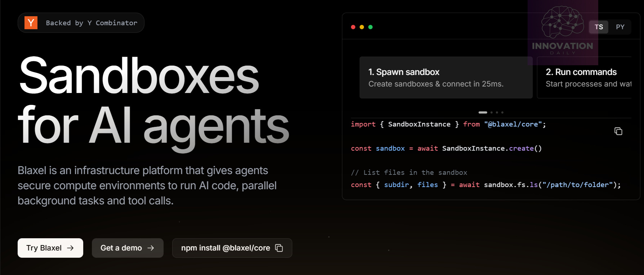This screenshot has width=644, height=275.
Task: Copy the code snippet using the copy icon
Action: 618,131
